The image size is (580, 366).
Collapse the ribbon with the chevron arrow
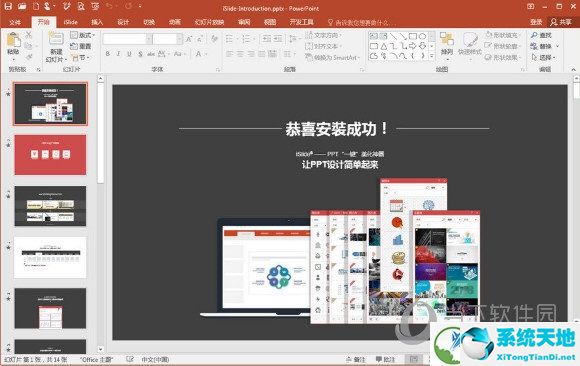tap(573, 69)
